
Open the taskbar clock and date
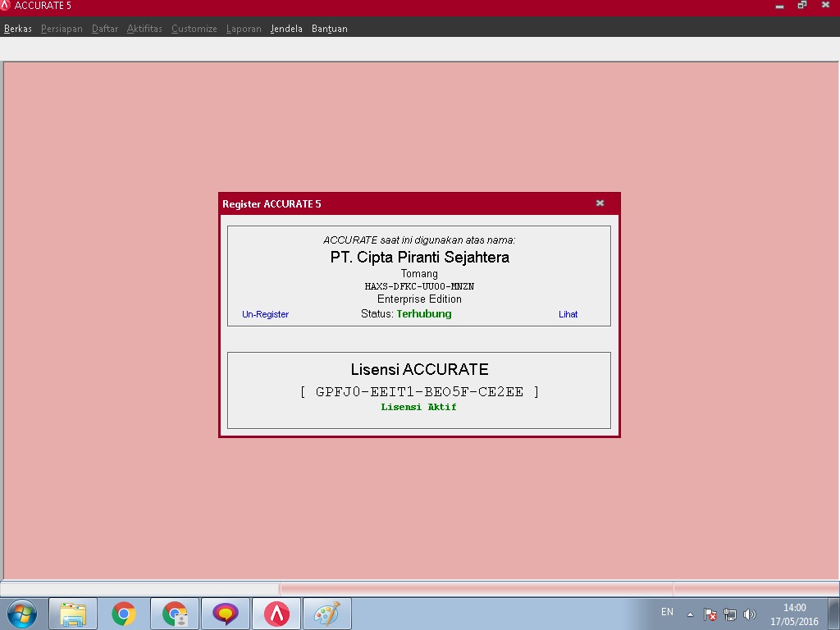coord(794,614)
